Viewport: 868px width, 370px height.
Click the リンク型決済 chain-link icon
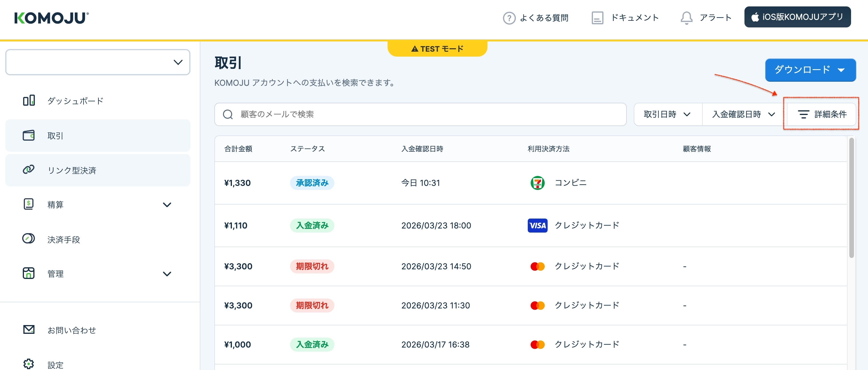pyautogui.click(x=29, y=170)
